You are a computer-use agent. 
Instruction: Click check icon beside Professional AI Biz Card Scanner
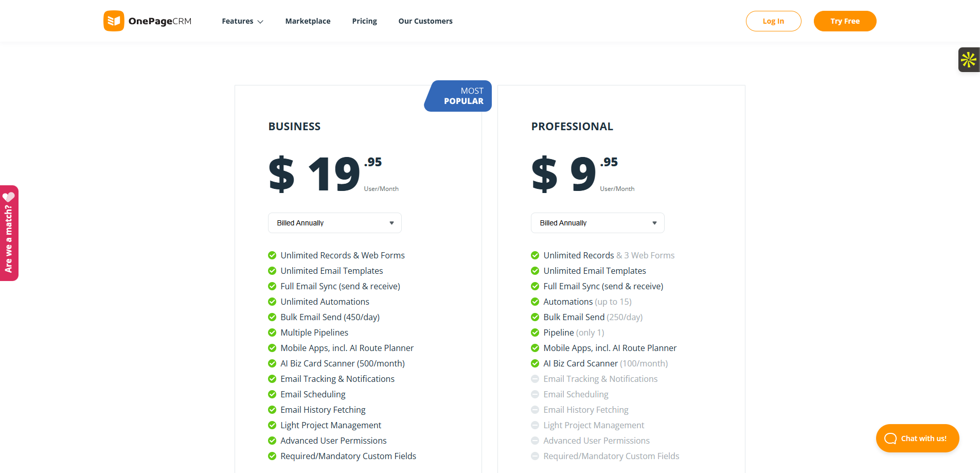point(535,363)
